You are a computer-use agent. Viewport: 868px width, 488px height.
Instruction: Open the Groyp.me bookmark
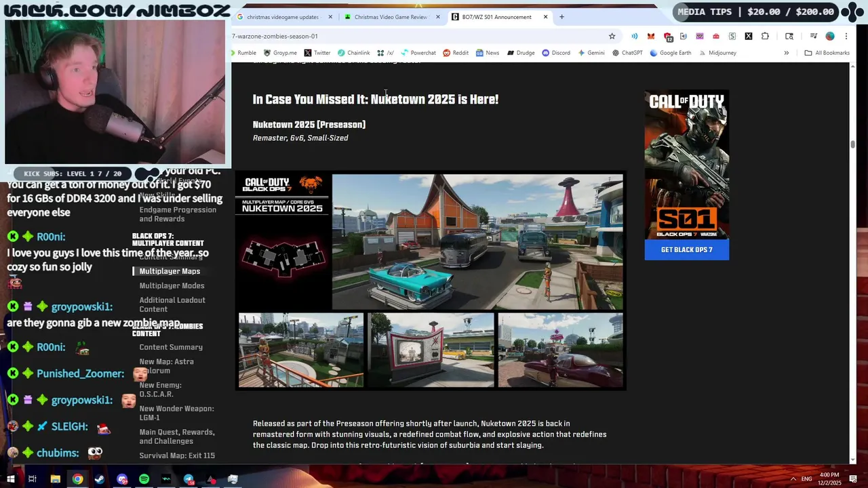[x=280, y=53]
